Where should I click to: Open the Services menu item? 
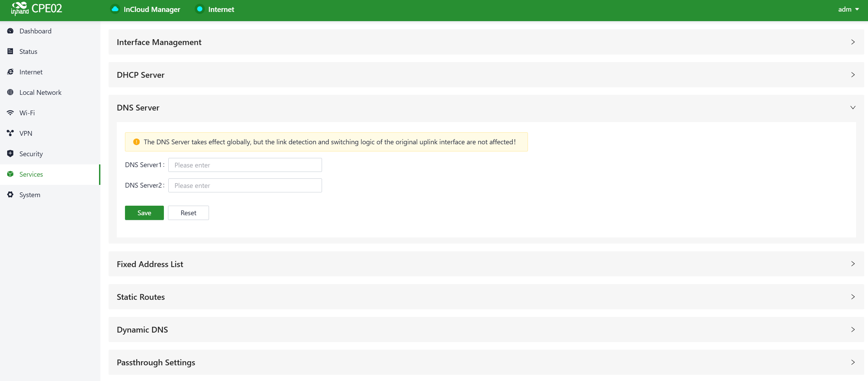[x=31, y=174]
